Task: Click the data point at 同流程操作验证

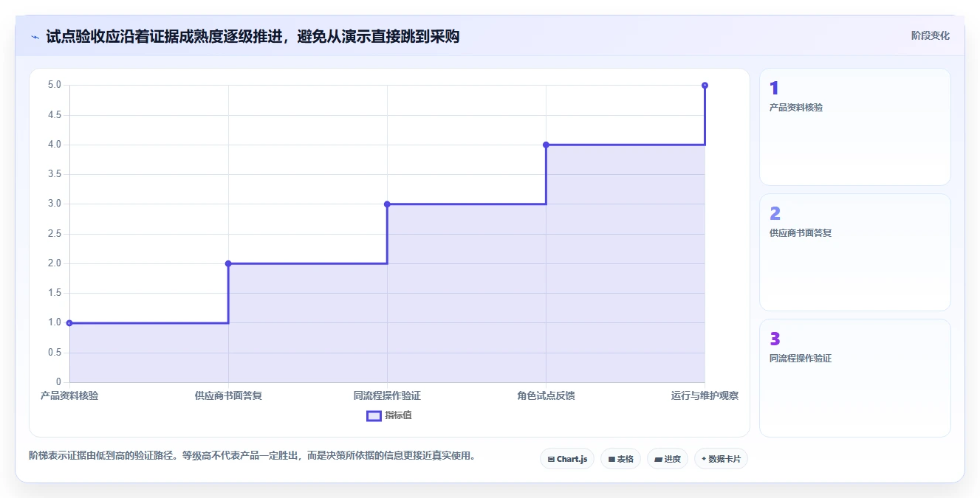Action: click(387, 204)
